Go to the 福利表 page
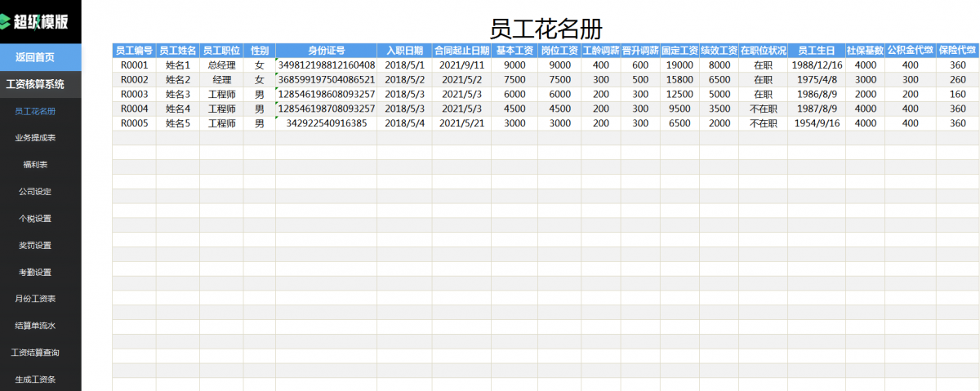 tap(35, 165)
